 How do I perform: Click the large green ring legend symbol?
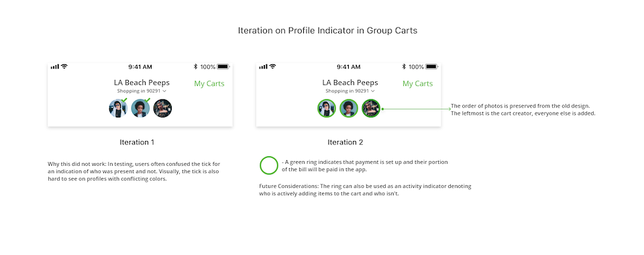pyautogui.click(x=269, y=166)
